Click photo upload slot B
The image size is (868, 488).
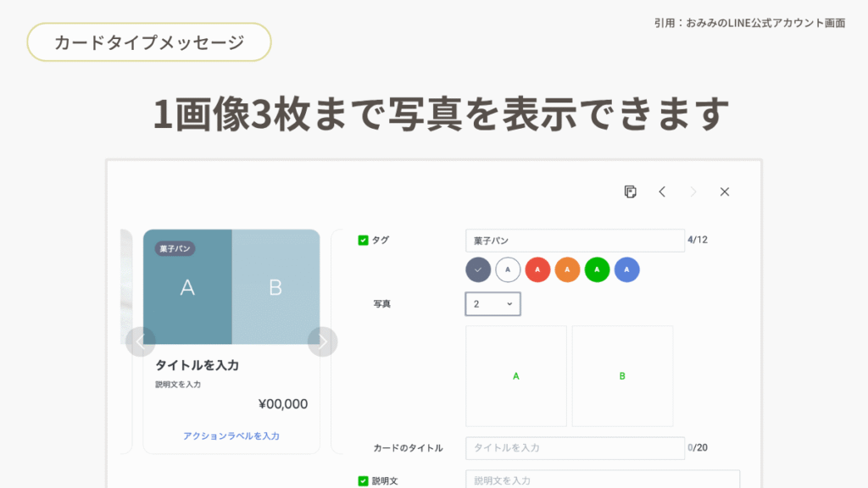coord(622,375)
